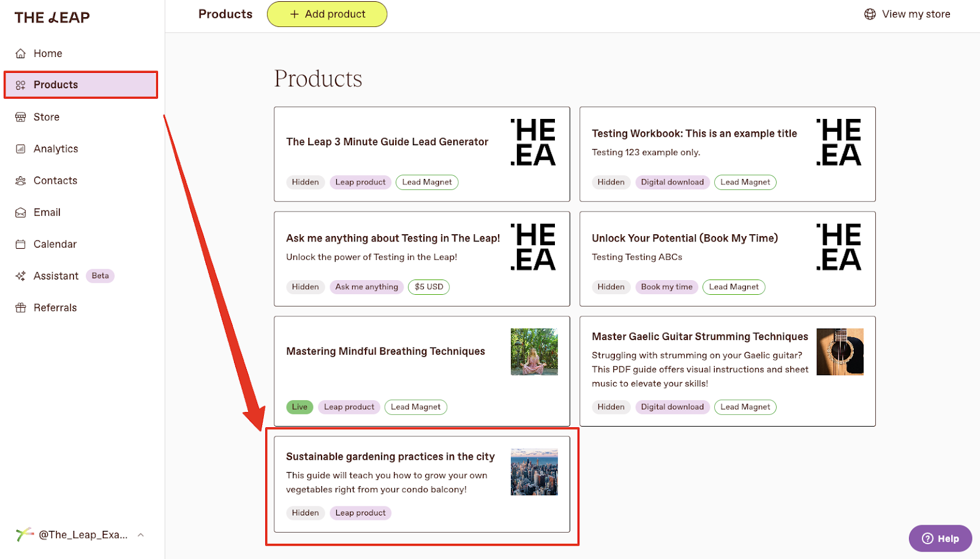Select the Store icon in the sidebar

tap(21, 116)
